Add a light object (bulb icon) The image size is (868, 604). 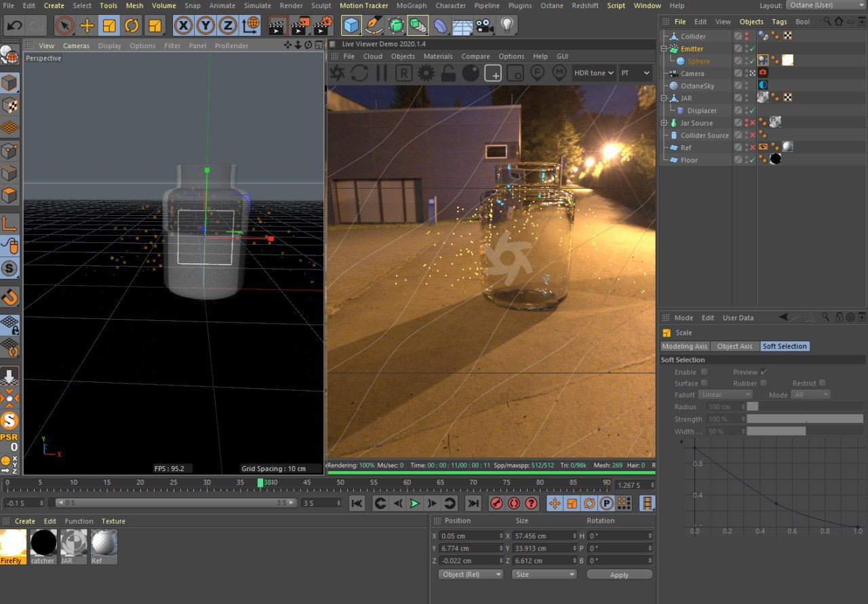coord(507,26)
